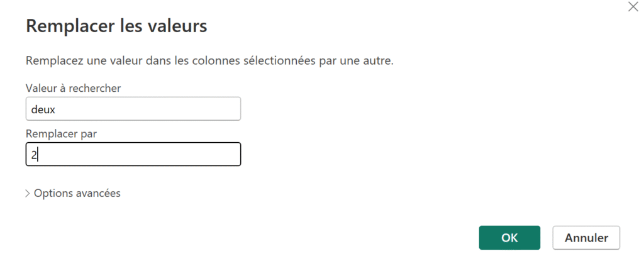Viewport: 644px width, 273px height.
Task: Click the Remplacer les valeurs title
Action: (x=116, y=26)
